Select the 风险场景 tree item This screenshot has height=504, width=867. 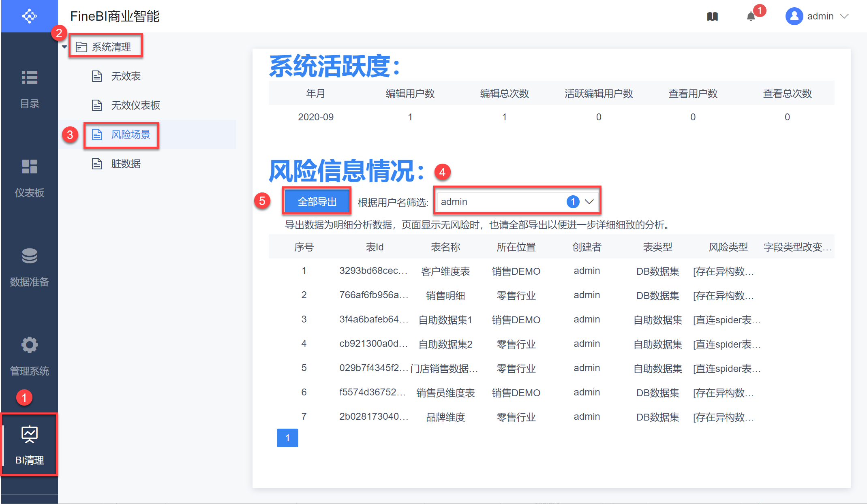click(x=131, y=135)
